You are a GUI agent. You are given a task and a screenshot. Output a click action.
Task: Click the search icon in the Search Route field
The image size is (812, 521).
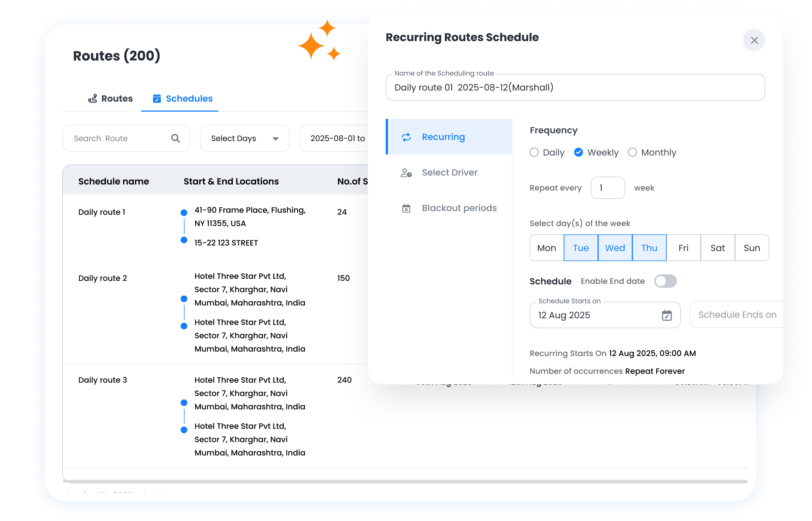pos(175,138)
